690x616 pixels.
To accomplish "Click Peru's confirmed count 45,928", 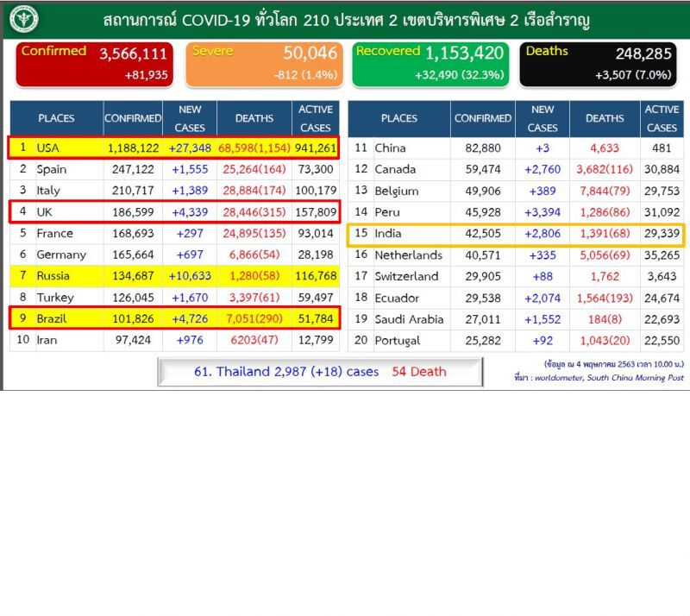I will [x=483, y=212].
